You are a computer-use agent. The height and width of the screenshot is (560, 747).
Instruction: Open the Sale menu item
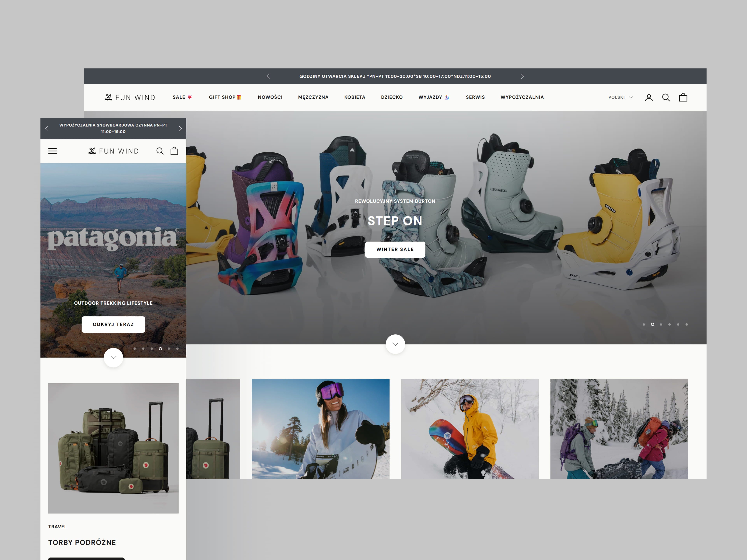[182, 97]
